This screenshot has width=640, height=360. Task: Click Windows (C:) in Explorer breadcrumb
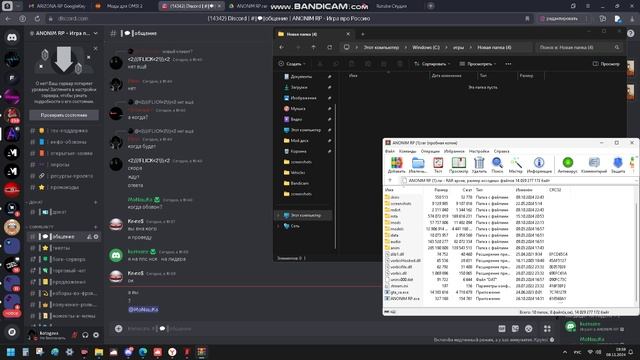[426, 47]
